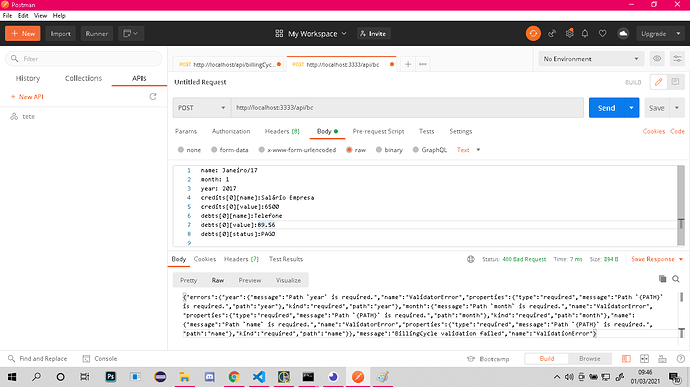Click the Cookies link
Viewport: 690px width, 387px height.
coord(653,131)
